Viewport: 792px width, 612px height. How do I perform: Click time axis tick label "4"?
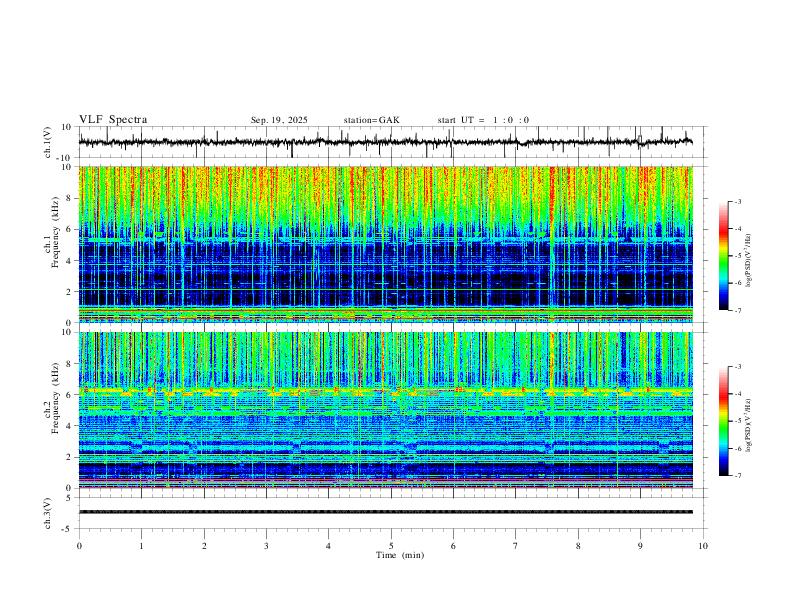coord(328,546)
